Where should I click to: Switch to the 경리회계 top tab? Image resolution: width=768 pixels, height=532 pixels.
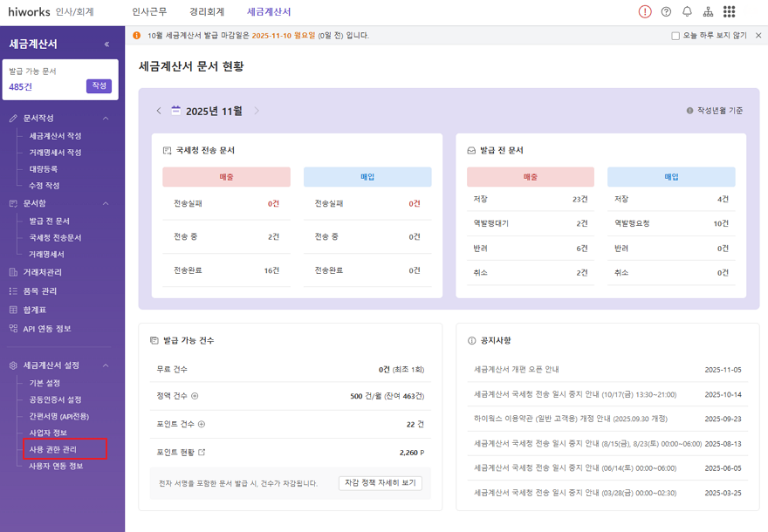(x=207, y=12)
